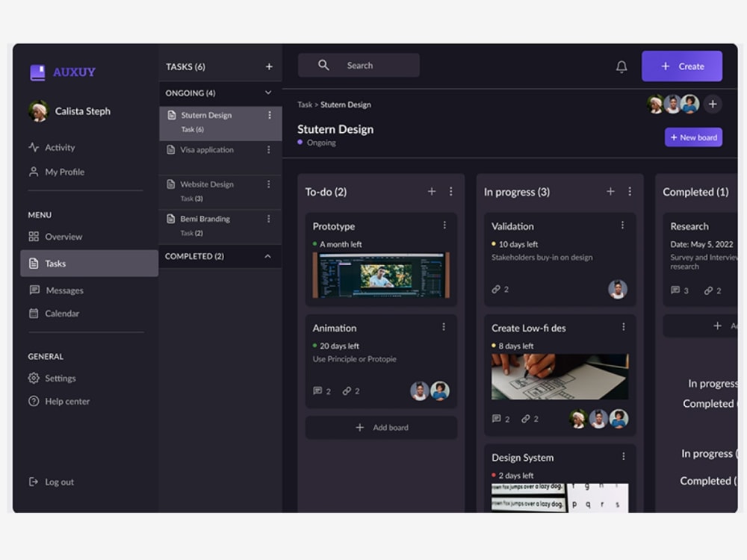Click the Log out link
Viewport: 747px width, 560px height.
pyautogui.click(x=52, y=482)
